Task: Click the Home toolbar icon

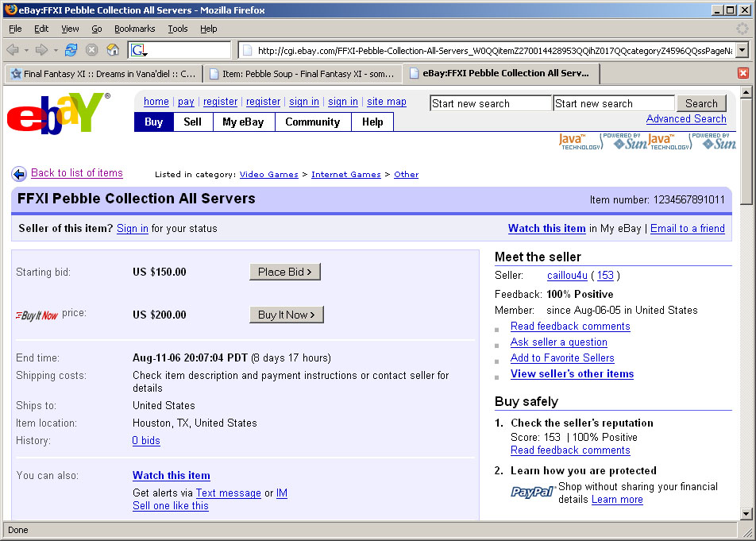Action: (x=113, y=50)
